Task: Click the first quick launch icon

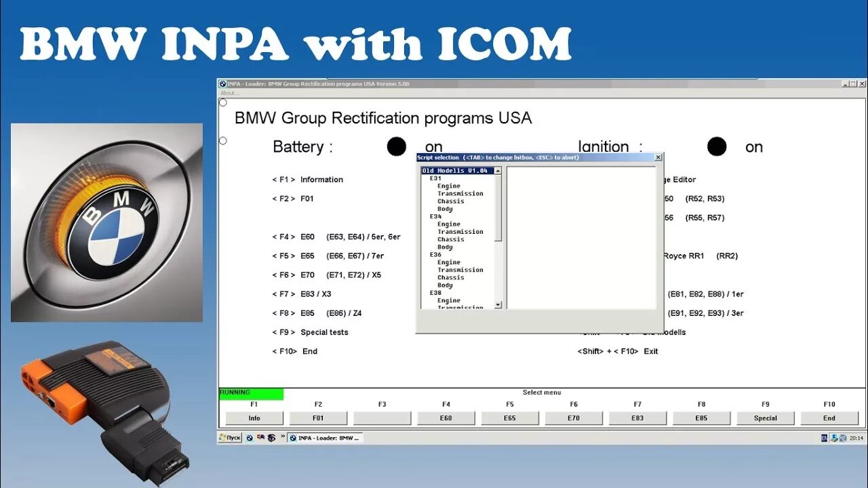Action: click(250, 438)
